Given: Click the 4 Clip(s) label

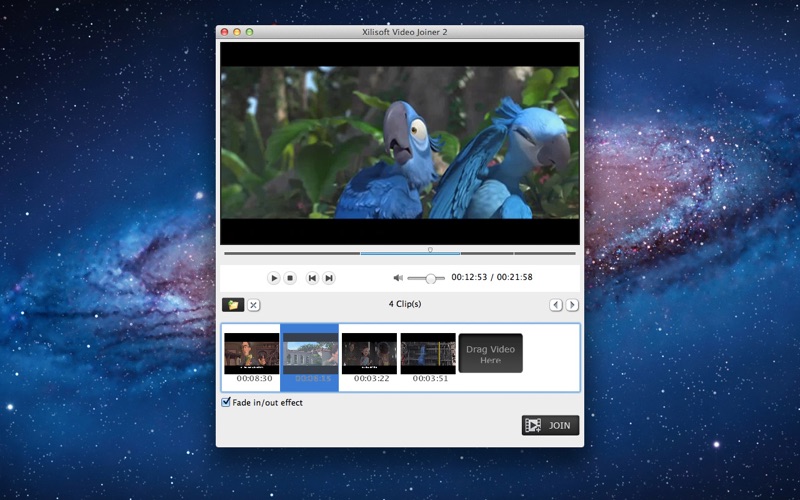Looking at the screenshot, I should pyautogui.click(x=405, y=304).
